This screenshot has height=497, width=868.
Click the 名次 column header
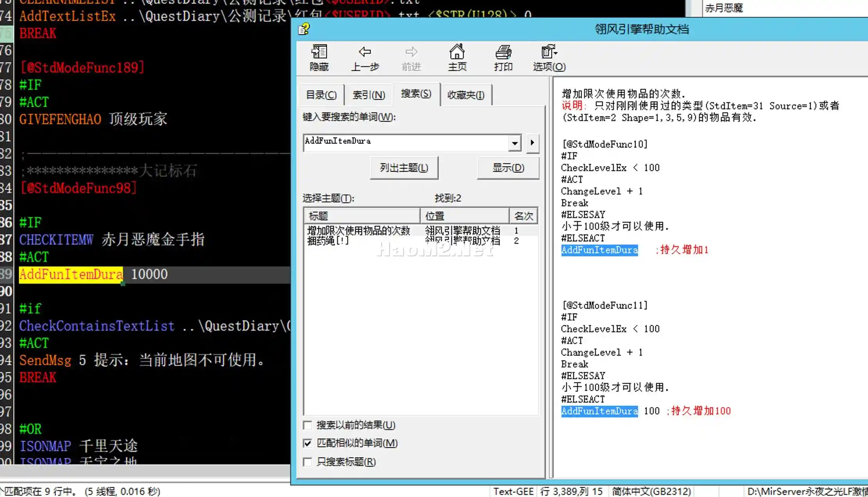click(524, 216)
